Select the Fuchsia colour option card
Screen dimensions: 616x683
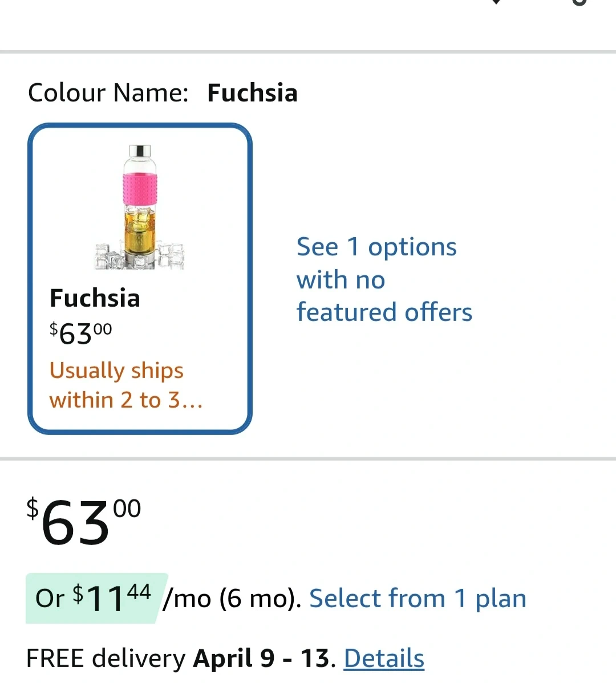click(140, 342)
